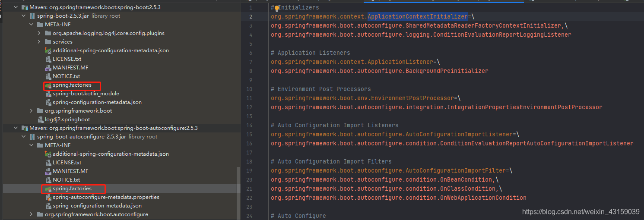The width and height of the screenshot is (644, 220).
Task: Click the file icon of spring-boot.kotlin_module
Action: point(48,94)
